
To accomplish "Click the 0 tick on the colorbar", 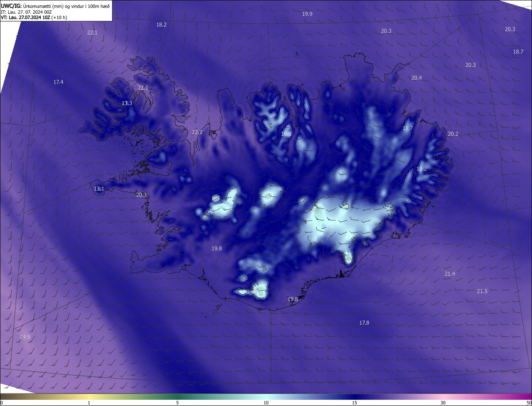I will pyautogui.click(x=2, y=403).
